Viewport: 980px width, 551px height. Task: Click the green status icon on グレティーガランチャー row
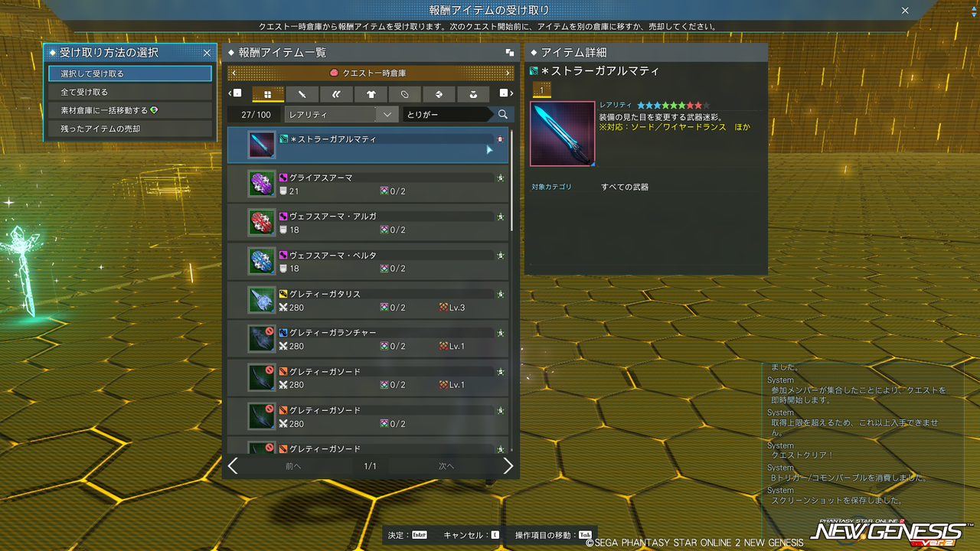tap(500, 333)
